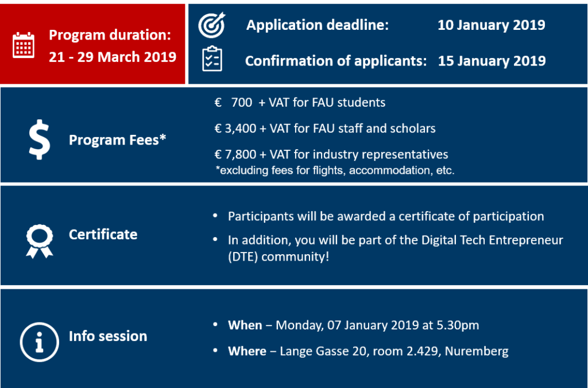The image size is (588, 388).
Task: Select the € 3,400 FAU staff fee line
Action: pyautogui.click(x=325, y=129)
